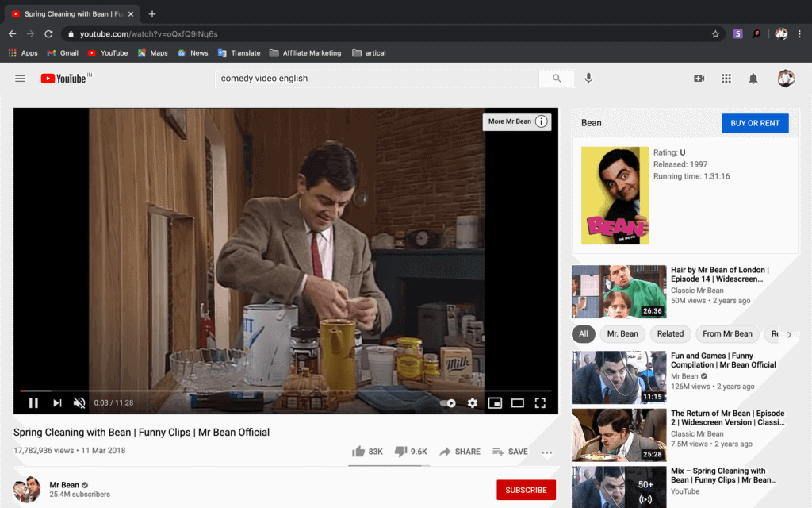
Task: Go forward in browser
Action: (31, 33)
